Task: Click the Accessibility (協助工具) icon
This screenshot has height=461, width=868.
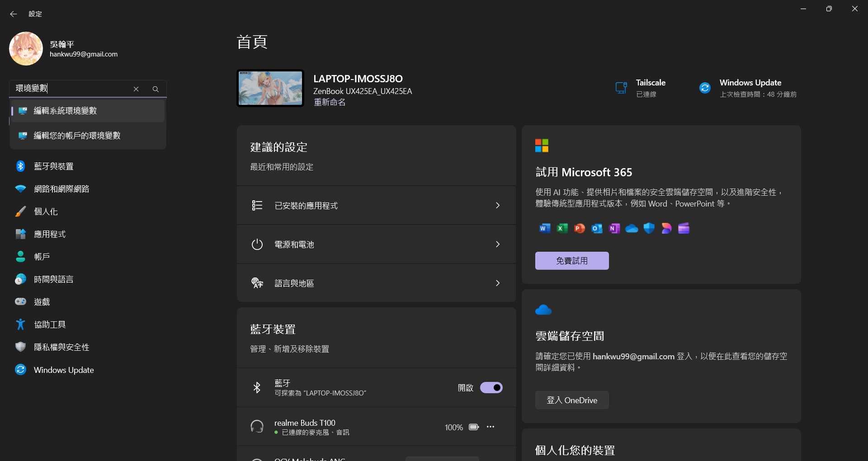Action: [21, 325]
